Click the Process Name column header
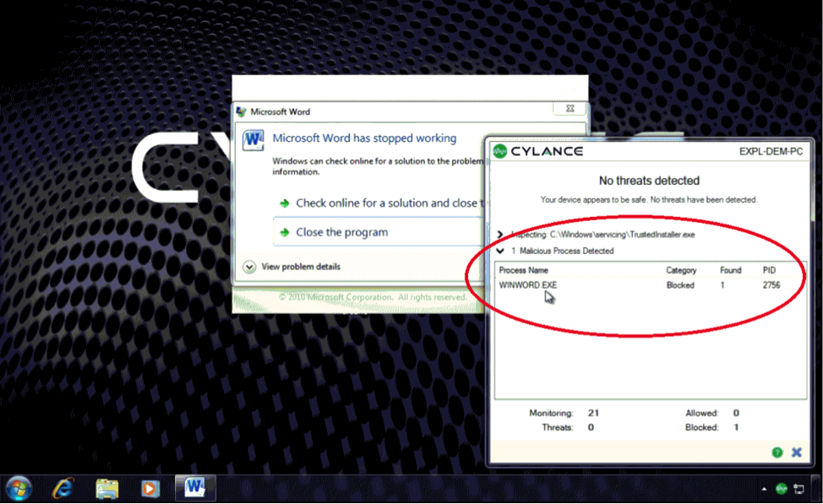 523,270
